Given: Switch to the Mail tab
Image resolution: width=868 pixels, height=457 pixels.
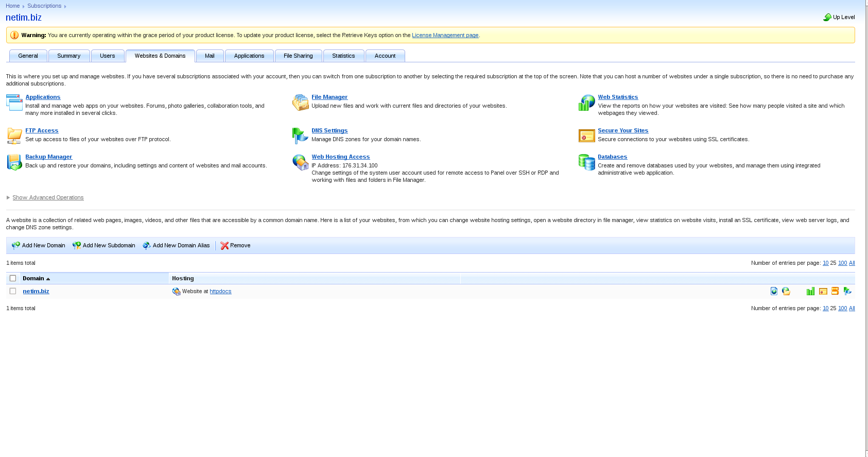Looking at the screenshot, I should [x=210, y=56].
